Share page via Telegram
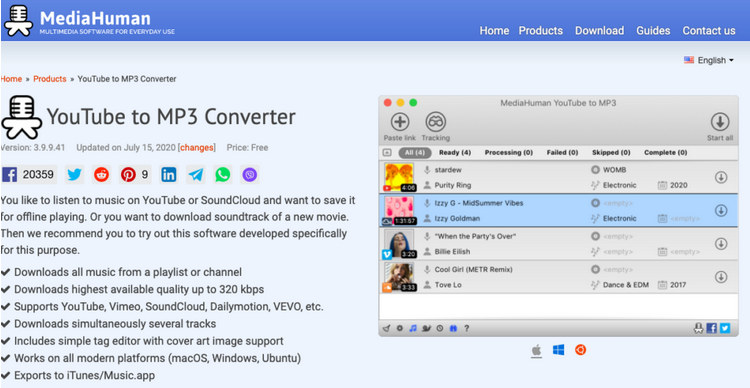This screenshot has height=388, width=750. (x=196, y=175)
